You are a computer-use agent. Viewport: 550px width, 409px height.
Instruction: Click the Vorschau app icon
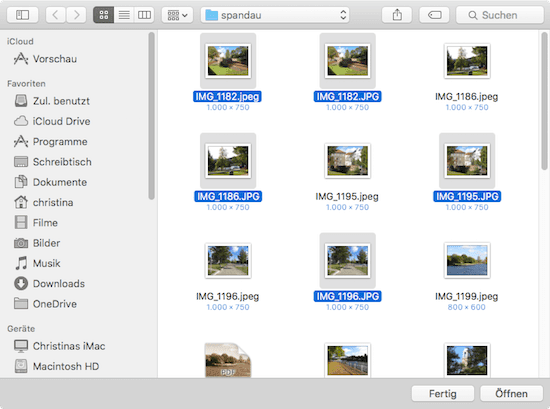click(x=21, y=59)
